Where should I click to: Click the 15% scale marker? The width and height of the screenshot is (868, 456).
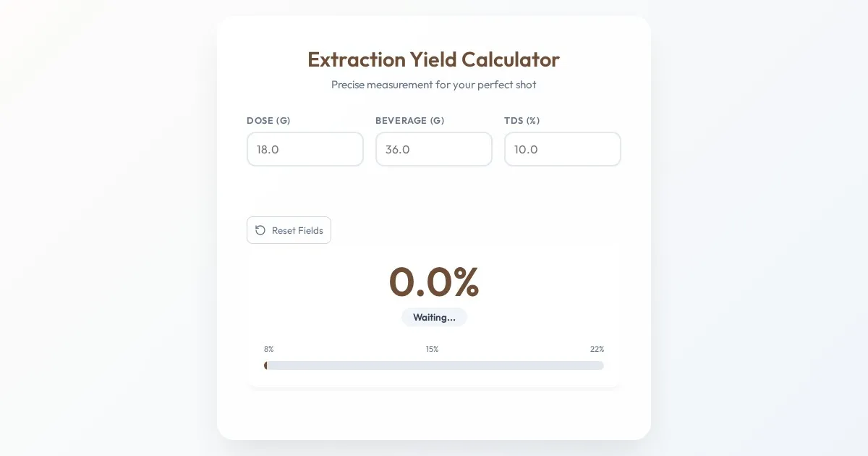tap(432, 349)
